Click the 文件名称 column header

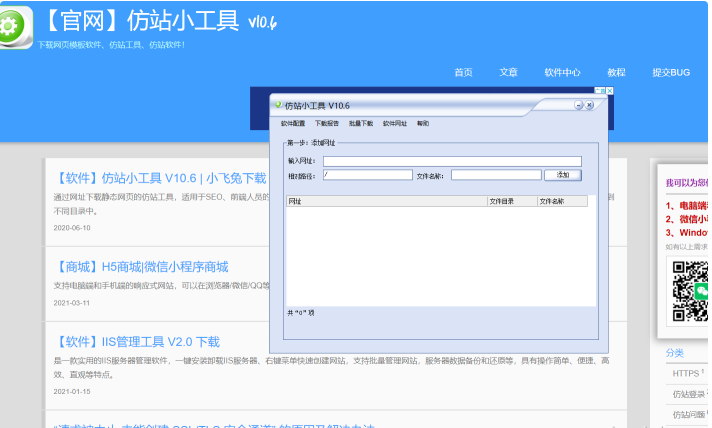pyautogui.click(x=562, y=201)
